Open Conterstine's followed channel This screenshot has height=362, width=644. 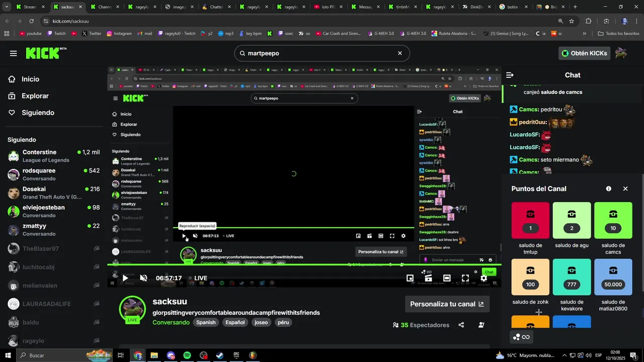pos(53,156)
